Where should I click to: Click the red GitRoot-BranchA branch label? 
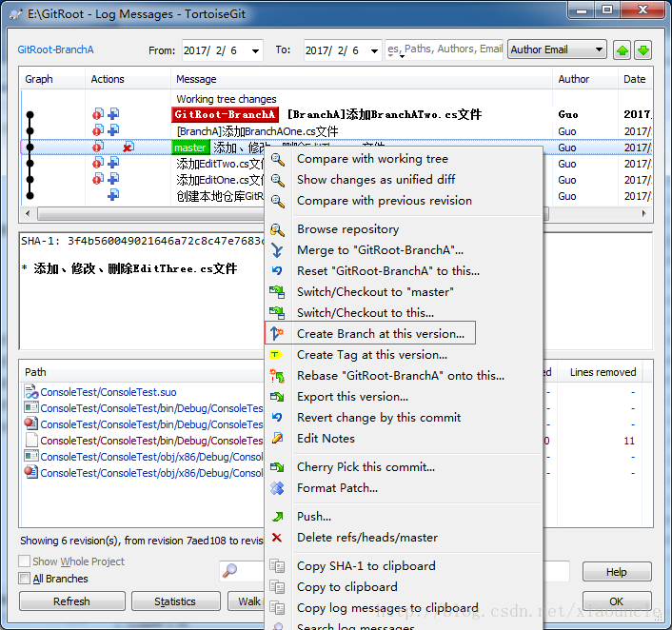tap(225, 114)
